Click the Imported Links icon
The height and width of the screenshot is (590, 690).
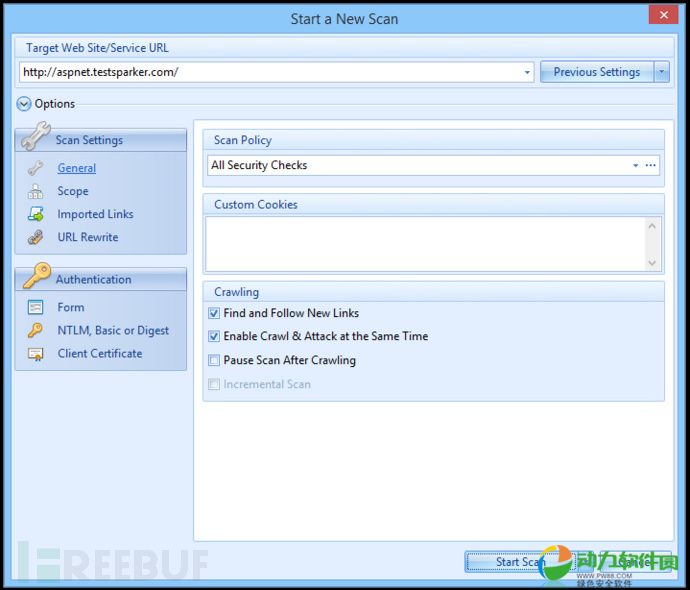[x=36, y=214]
